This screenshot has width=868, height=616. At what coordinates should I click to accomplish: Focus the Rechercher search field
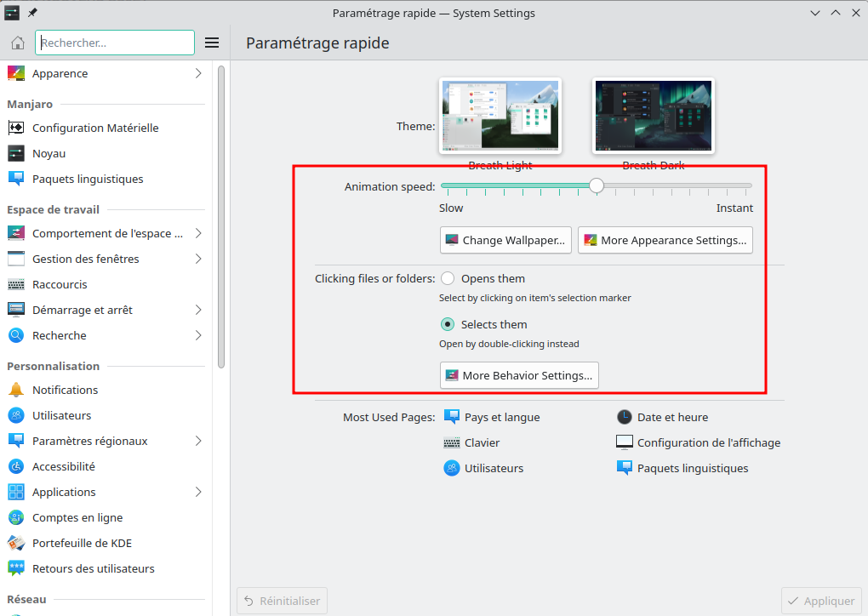[115, 43]
